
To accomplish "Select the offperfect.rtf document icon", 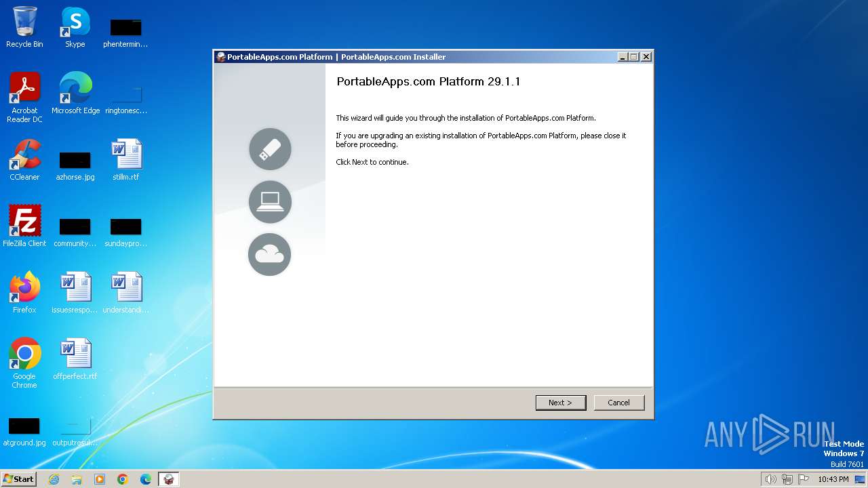I will click(75, 359).
